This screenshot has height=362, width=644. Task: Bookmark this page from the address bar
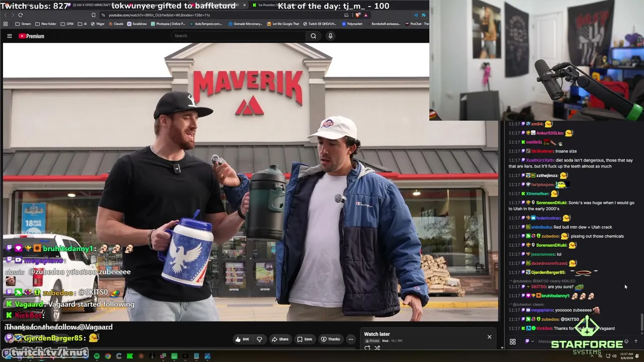click(x=93, y=15)
